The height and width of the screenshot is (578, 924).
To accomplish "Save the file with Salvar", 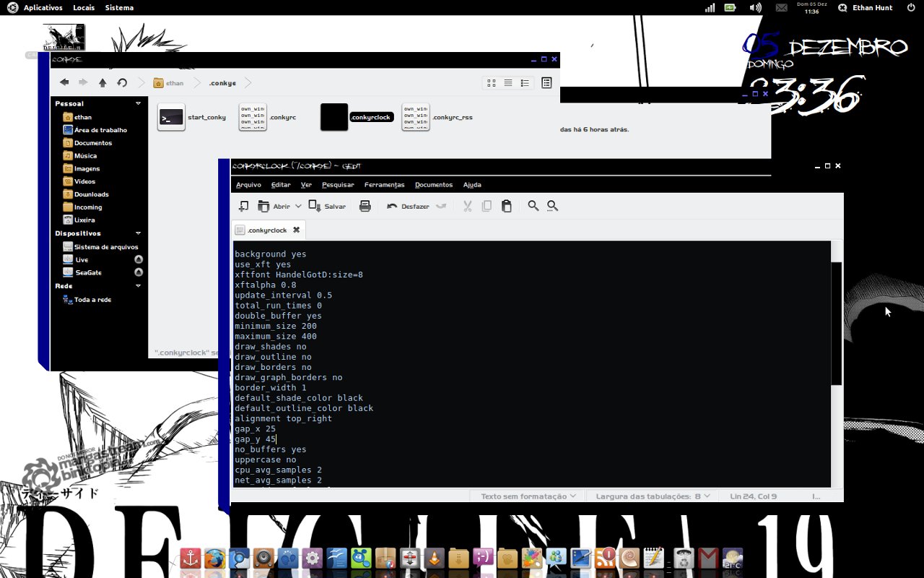I will (x=327, y=206).
